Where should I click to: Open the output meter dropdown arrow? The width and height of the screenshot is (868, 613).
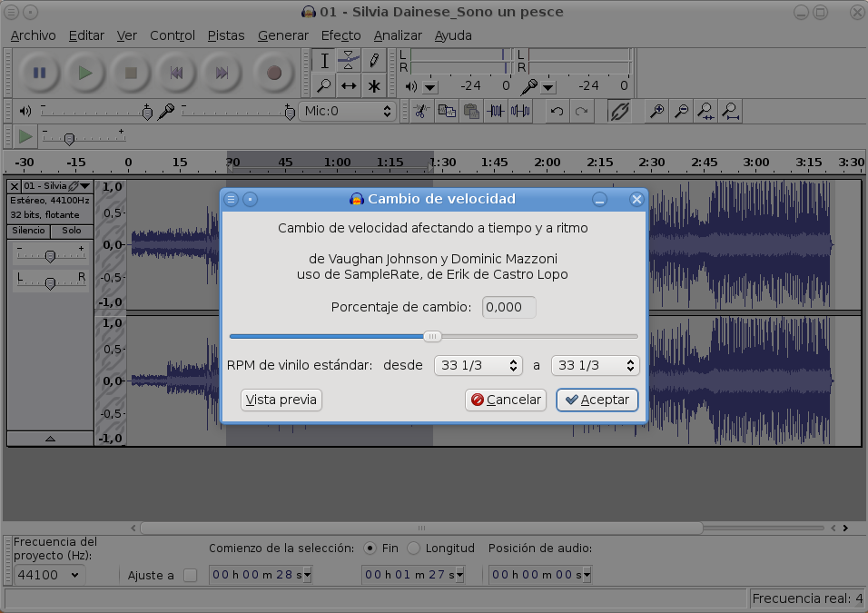tap(430, 87)
